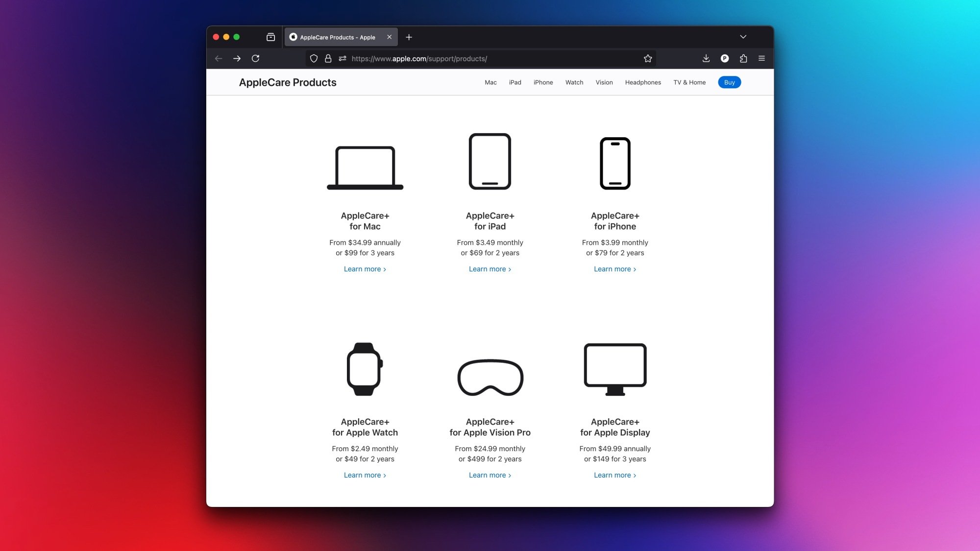Screen dimensions: 980x551
Task: Open the hamburger application menu
Action: tap(761, 59)
